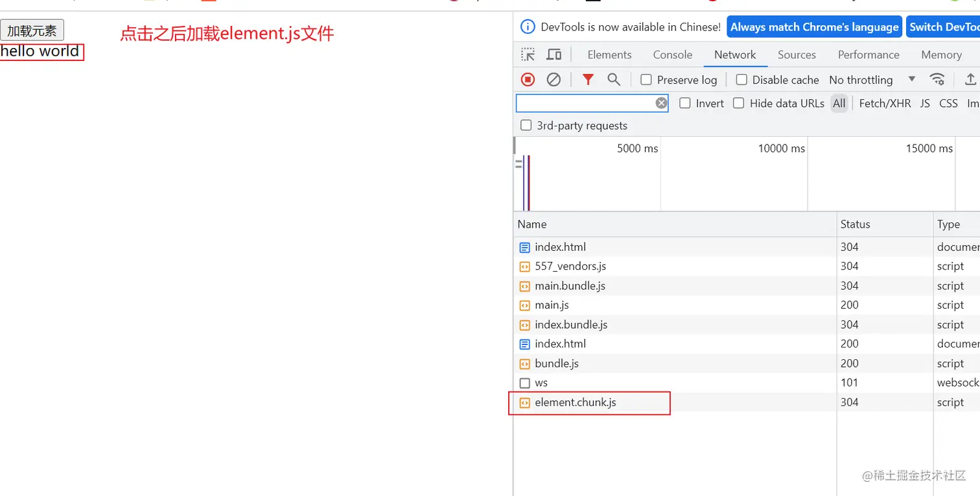Click the DevTools info icon
The image size is (980, 496).
(528, 27)
